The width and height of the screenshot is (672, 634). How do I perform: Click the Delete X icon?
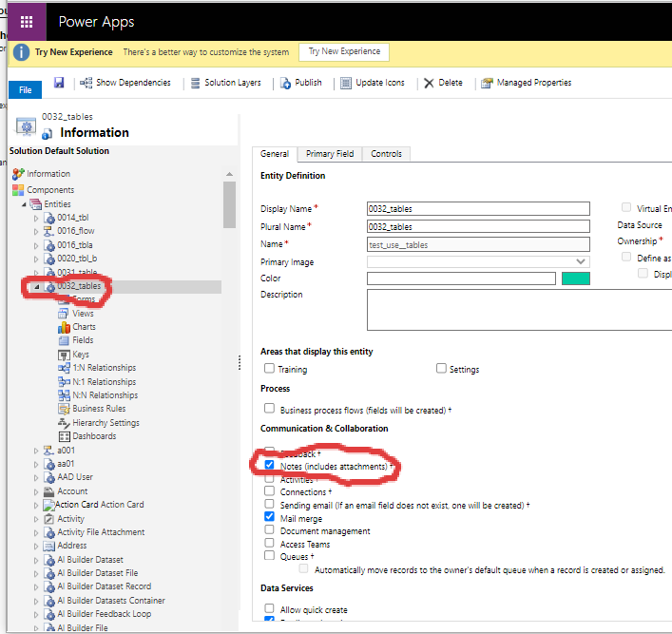[x=429, y=83]
